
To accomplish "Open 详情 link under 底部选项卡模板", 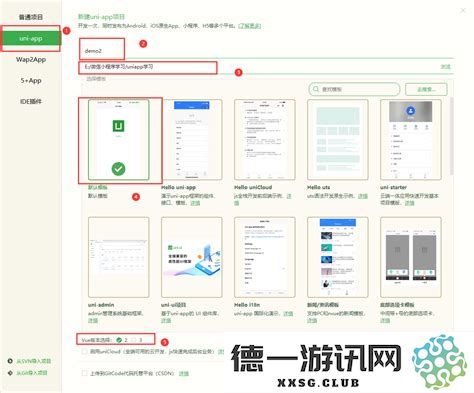I will pyautogui.click(x=385, y=320).
